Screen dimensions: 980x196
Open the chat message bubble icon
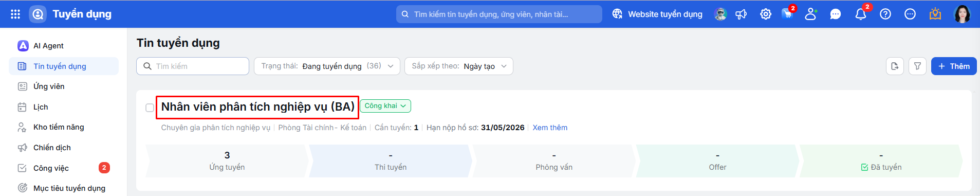[836, 14]
